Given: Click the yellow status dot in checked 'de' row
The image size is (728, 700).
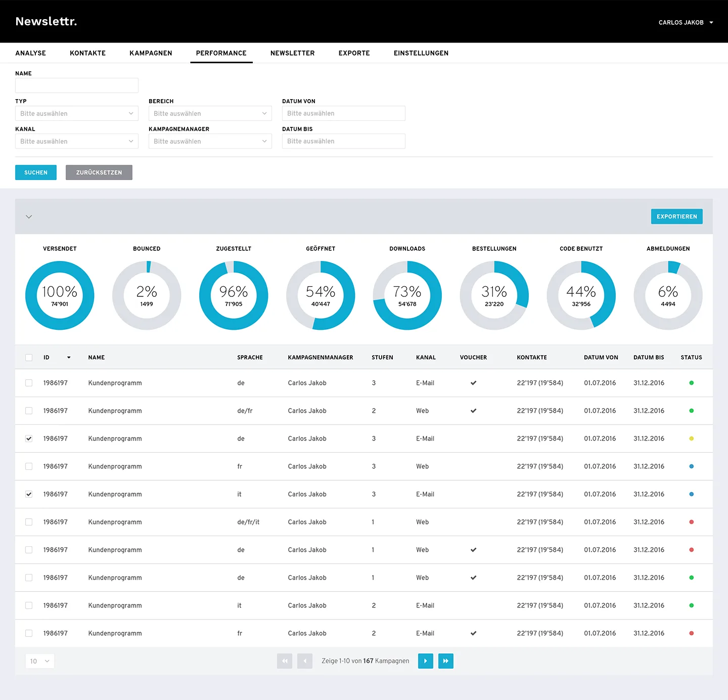Looking at the screenshot, I should [691, 439].
